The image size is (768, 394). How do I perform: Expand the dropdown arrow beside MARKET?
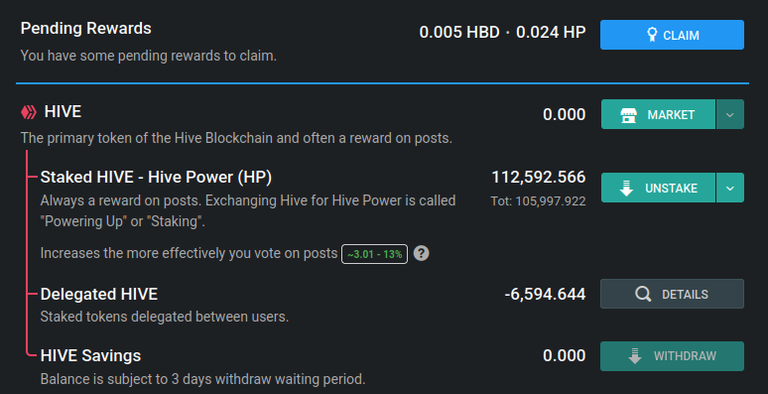click(x=730, y=114)
